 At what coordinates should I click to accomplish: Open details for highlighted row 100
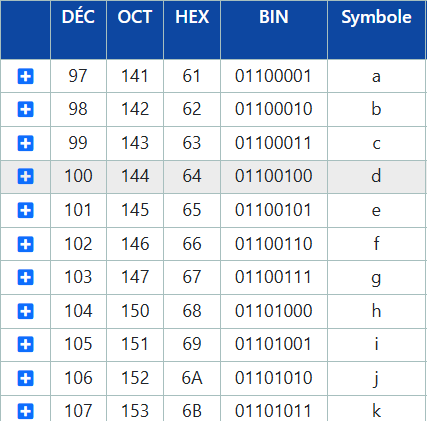click(25, 176)
